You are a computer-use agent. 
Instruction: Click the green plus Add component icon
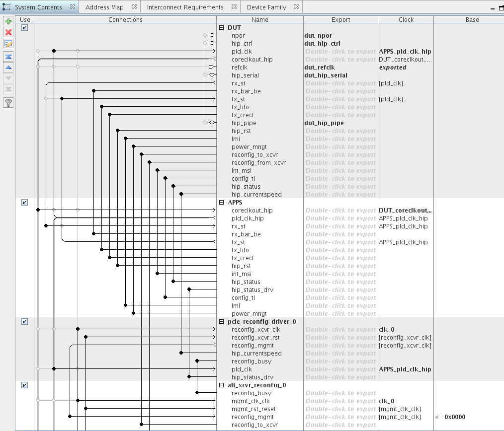point(8,21)
